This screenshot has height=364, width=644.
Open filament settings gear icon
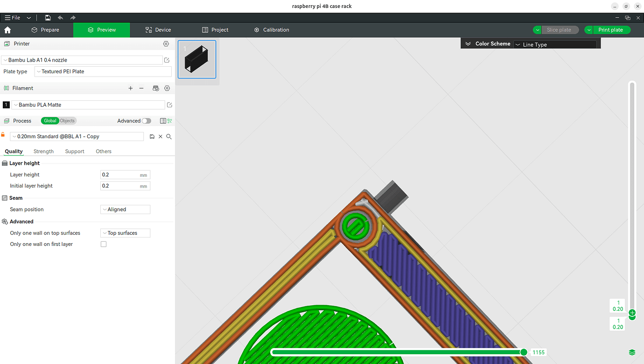point(167,88)
